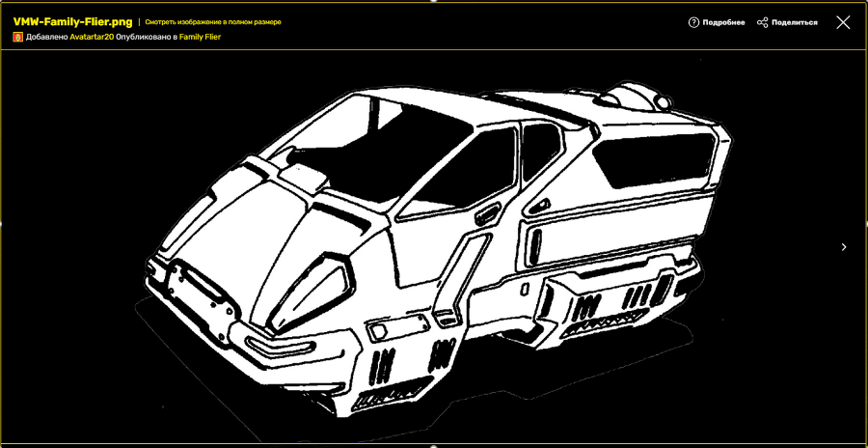Close the image viewer with the X

click(843, 22)
